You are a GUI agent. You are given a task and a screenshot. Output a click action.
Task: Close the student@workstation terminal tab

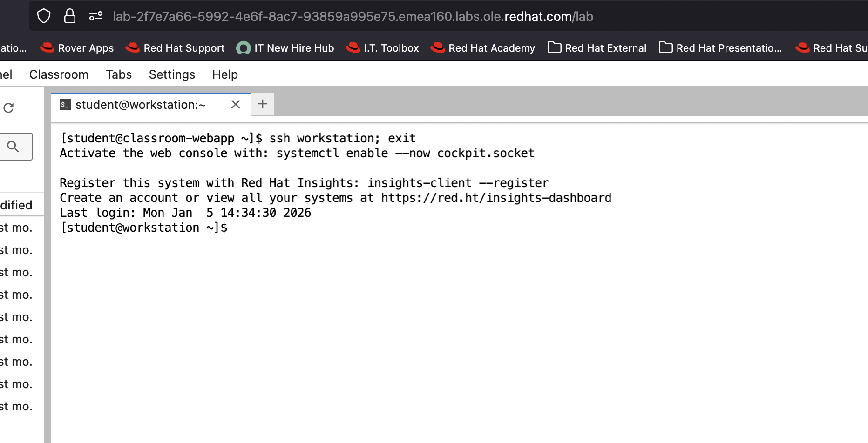(x=236, y=104)
